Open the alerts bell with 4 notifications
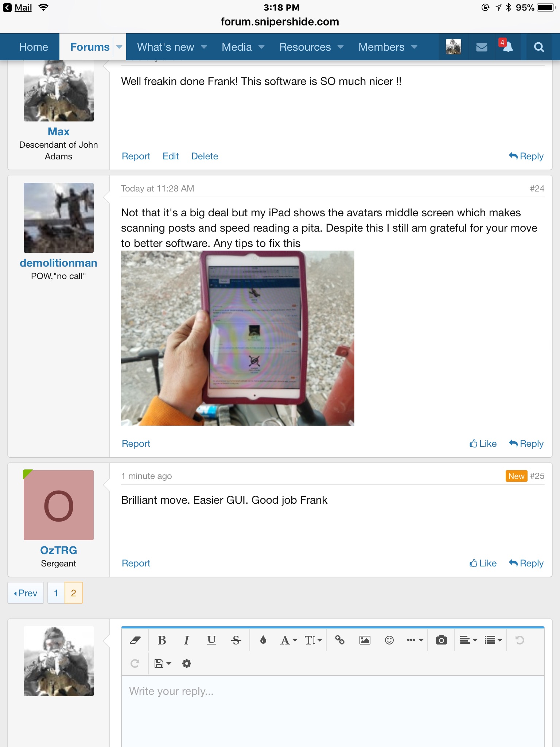The height and width of the screenshot is (747, 560). [507, 47]
